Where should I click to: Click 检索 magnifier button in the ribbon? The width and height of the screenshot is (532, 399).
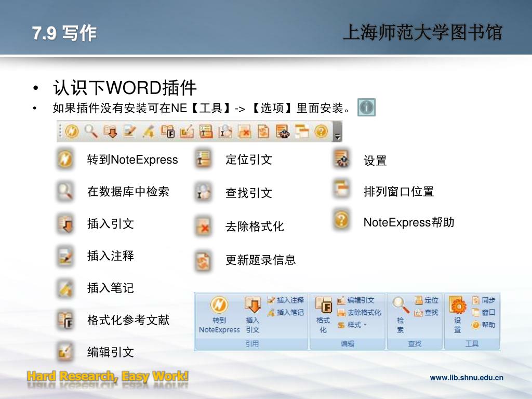click(401, 315)
